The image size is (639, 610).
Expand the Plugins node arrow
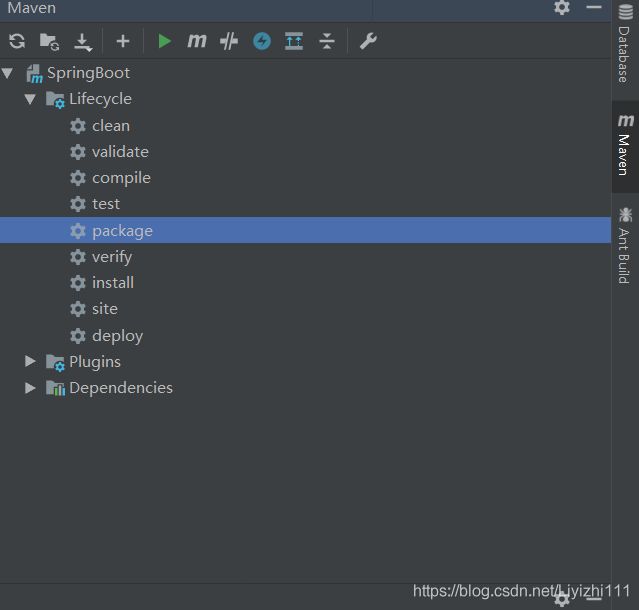(x=30, y=361)
